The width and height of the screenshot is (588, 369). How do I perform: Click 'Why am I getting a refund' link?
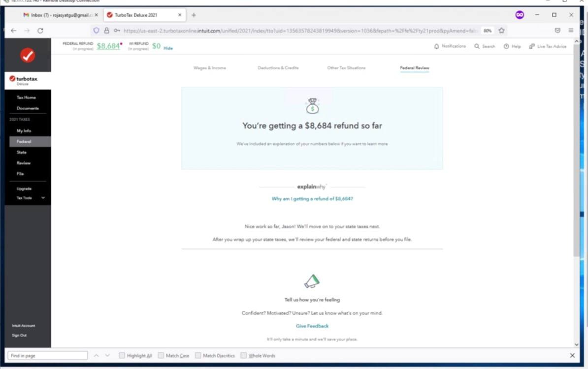(x=312, y=199)
